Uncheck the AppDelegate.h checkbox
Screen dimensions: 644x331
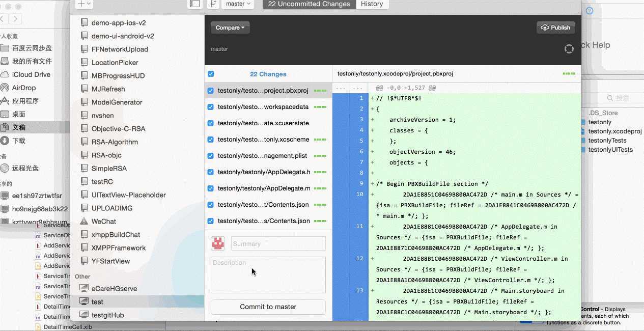tap(211, 172)
